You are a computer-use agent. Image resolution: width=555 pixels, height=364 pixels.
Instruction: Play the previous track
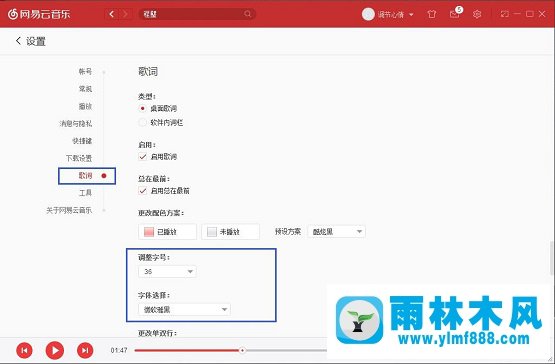point(24,350)
